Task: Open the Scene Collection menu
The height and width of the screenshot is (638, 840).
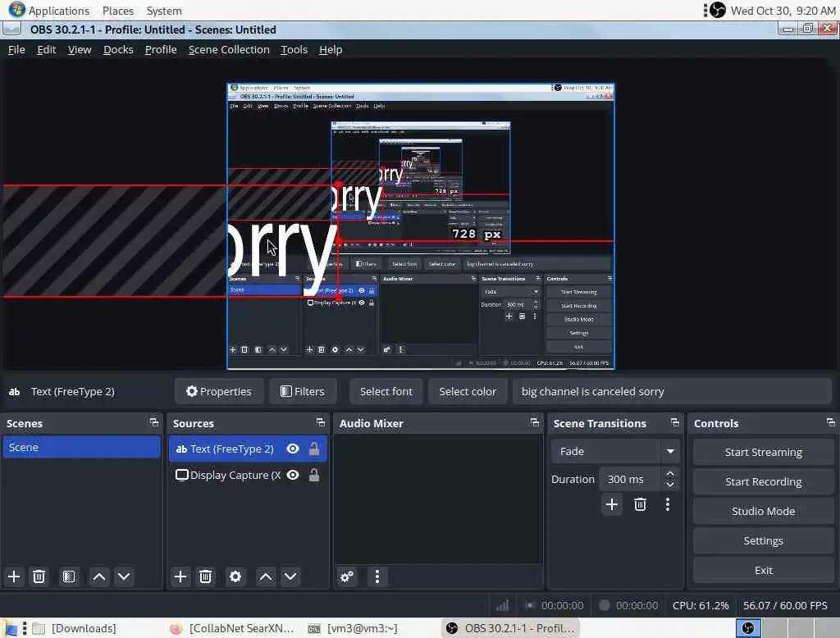Action: click(x=229, y=50)
